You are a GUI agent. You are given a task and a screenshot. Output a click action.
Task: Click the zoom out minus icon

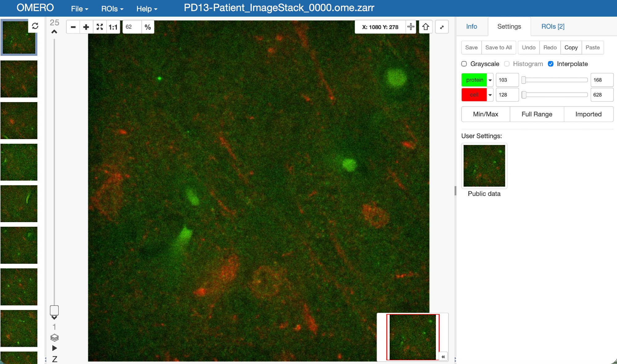click(x=73, y=27)
